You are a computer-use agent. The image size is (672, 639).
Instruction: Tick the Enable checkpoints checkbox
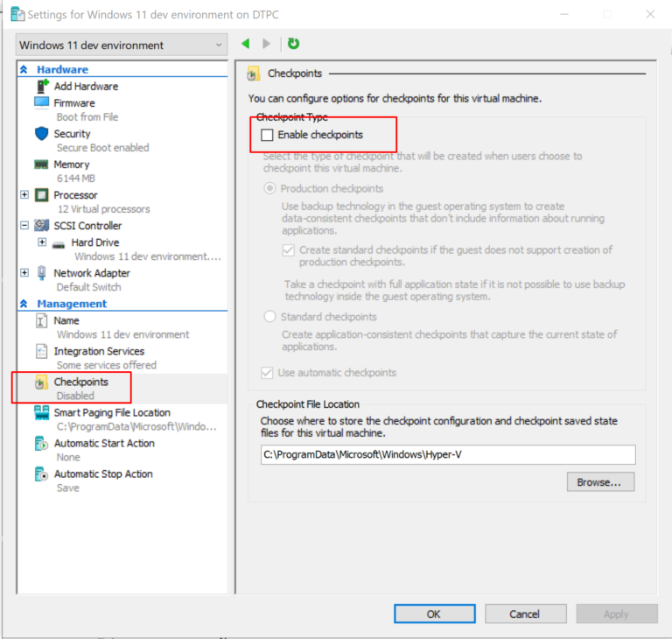coord(267,135)
